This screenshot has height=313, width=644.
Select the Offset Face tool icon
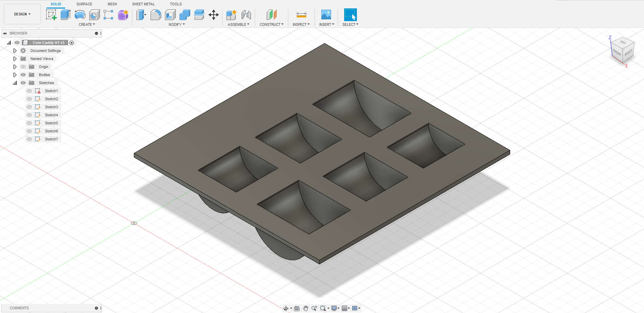click(199, 15)
